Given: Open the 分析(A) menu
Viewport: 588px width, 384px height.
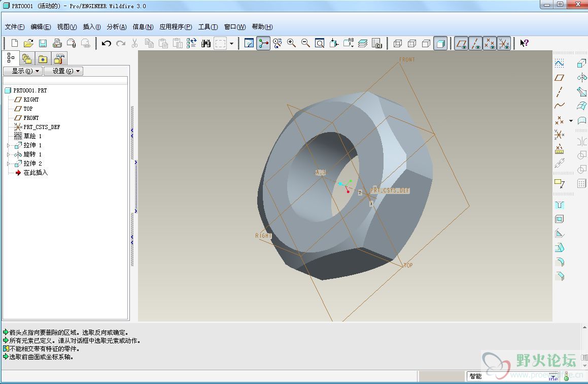Looking at the screenshot, I should [x=117, y=26].
